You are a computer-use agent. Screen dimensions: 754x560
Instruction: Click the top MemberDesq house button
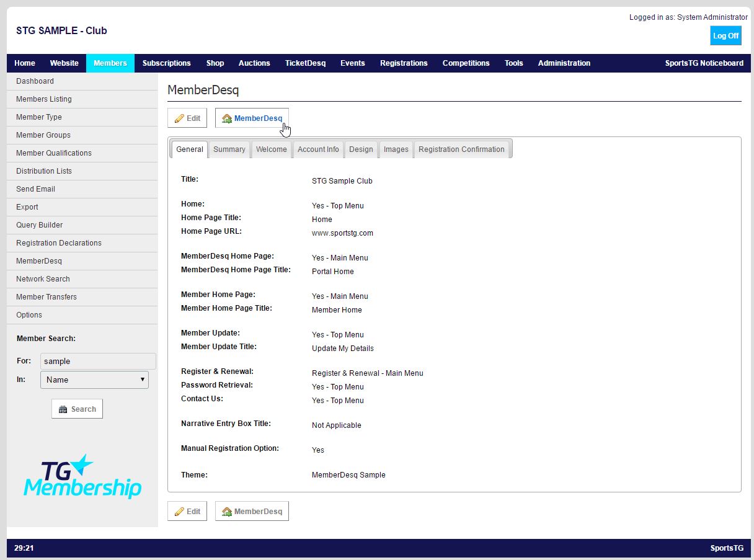point(252,118)
